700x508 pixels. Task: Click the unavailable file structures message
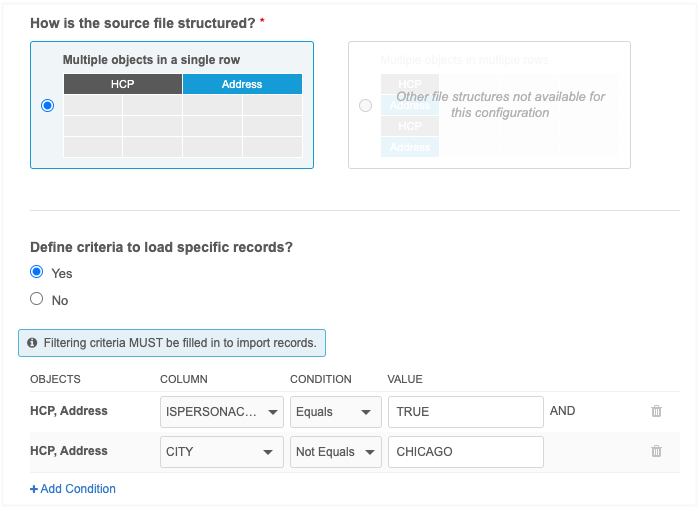500,105
